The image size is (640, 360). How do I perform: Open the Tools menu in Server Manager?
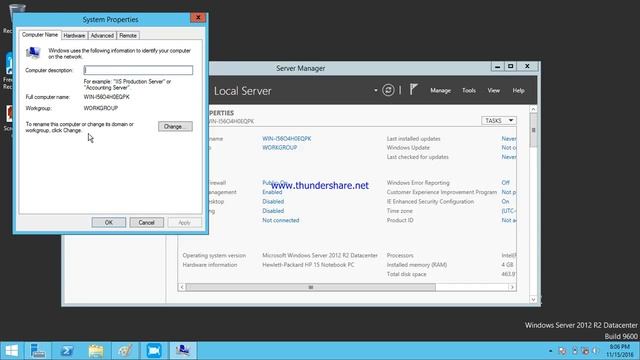[x=469, y=91]
